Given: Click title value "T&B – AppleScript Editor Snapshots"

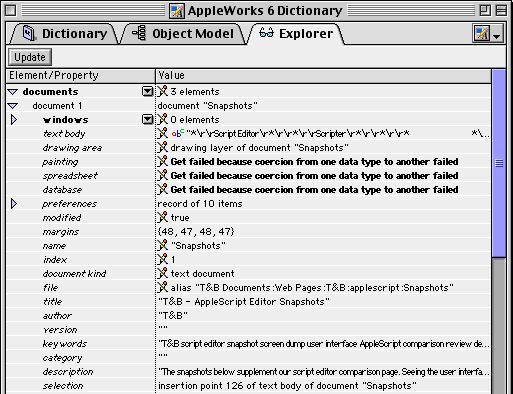Looking at the screenshot, I should pyautogui.click(x=244, y=302).
